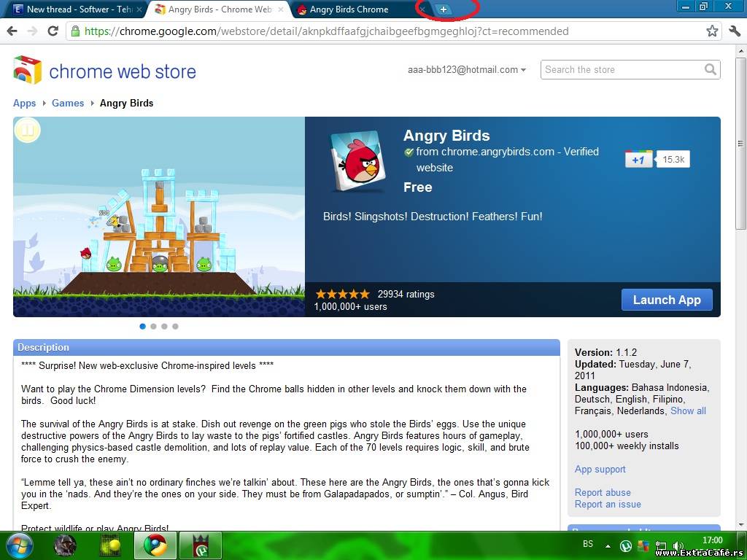This screenshot has height=560, width=747.
Task: Switch to the 'Angry Birds Chrome' tab
Action: [x=360, y=9]
